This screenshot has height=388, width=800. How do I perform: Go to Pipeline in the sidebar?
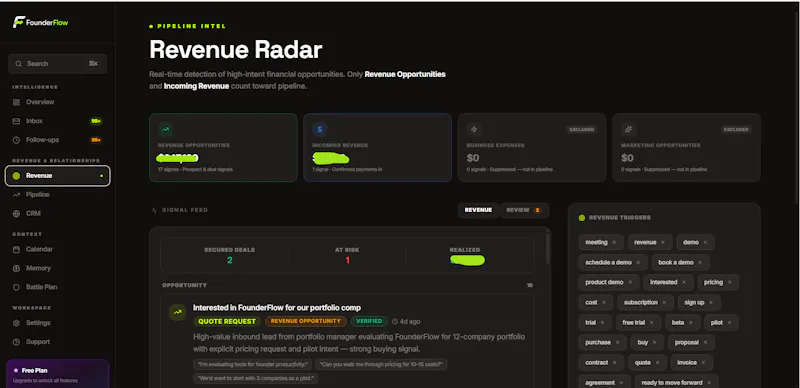pyautogui.click(x=57, y=195)
